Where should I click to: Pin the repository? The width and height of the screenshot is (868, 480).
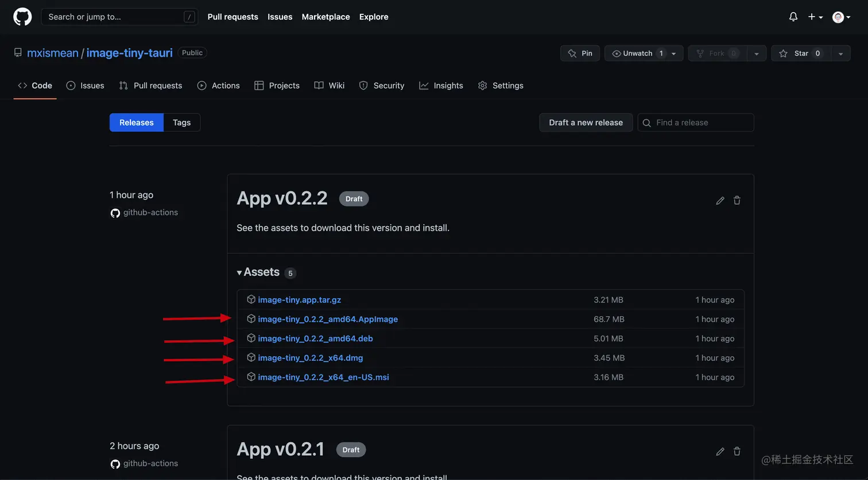pos(580,53)
